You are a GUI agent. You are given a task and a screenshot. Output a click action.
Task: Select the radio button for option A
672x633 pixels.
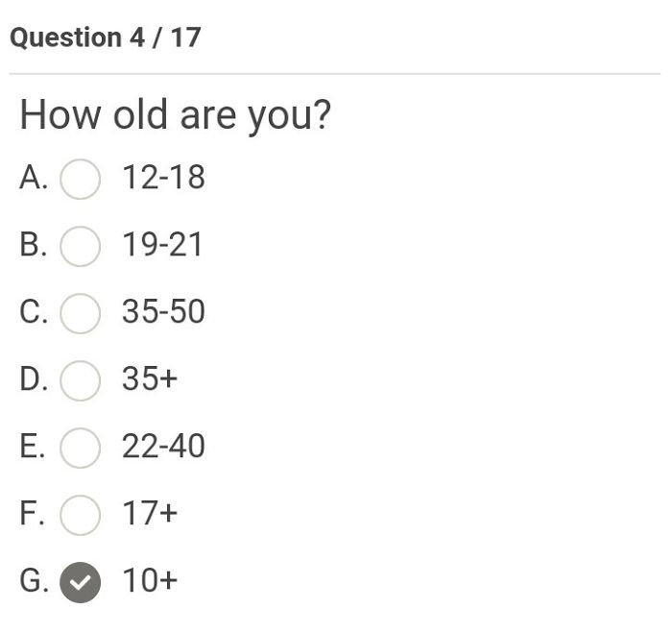[81, 179]
